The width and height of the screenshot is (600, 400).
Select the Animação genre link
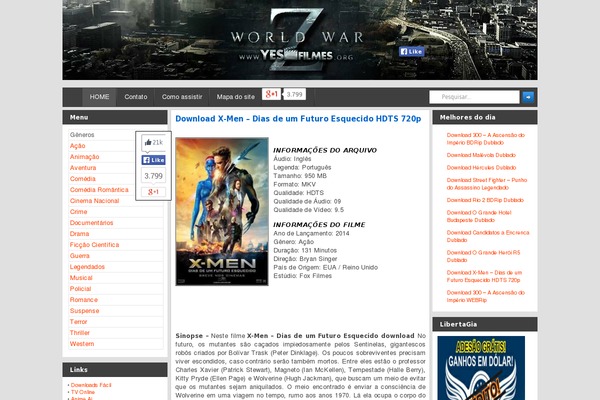[x=85, y=157]
